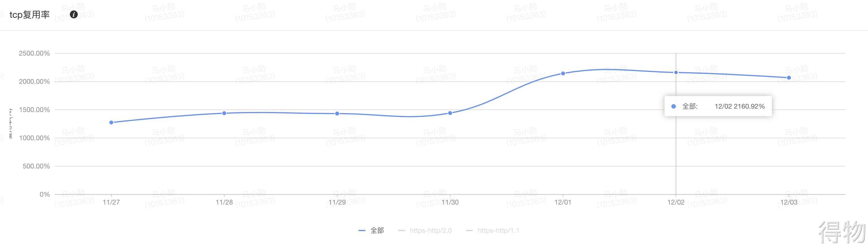
Task: Select the highlighted 12/02 data point
Action: 676,72
